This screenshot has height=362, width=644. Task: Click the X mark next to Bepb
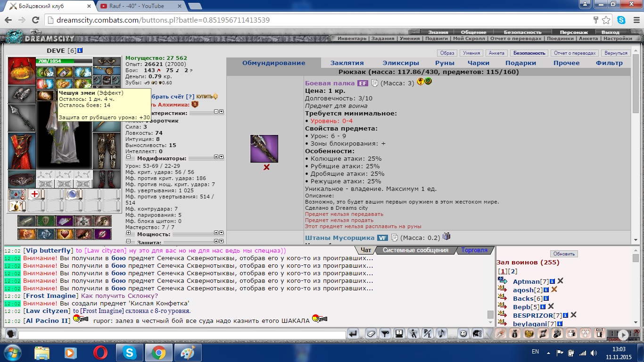coord(550,306)
